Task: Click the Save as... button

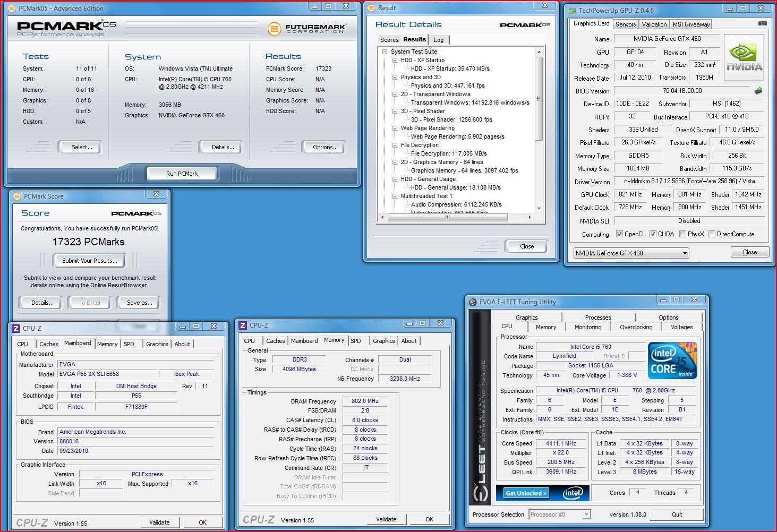Action: pos(139,303)
